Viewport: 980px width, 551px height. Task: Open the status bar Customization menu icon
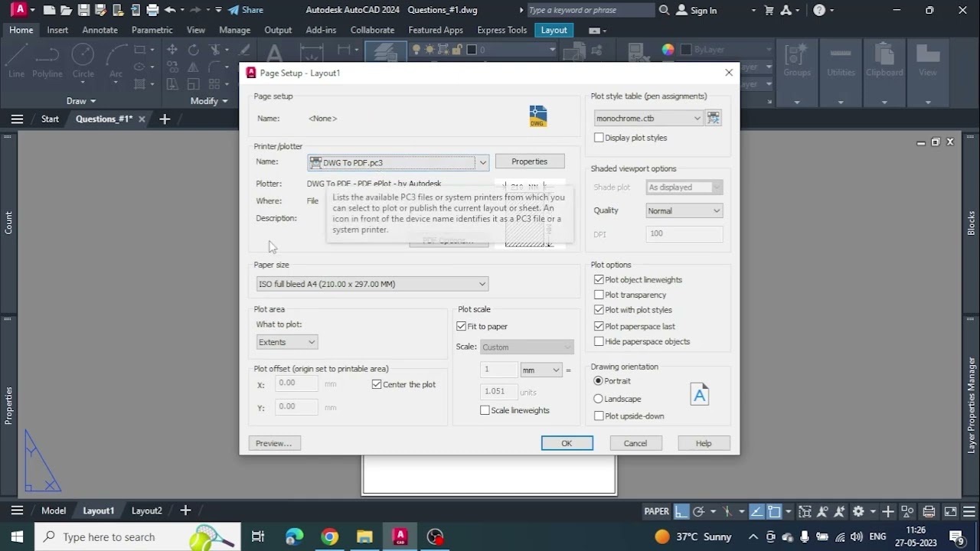pos(969,511)
